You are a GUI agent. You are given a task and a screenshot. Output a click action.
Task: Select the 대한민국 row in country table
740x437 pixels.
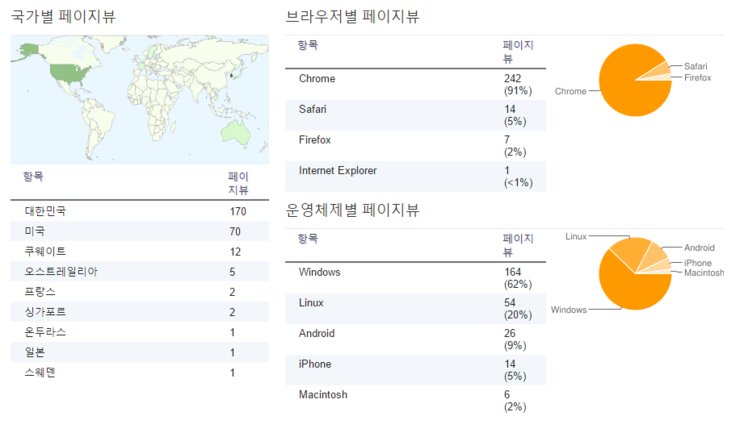140,211
